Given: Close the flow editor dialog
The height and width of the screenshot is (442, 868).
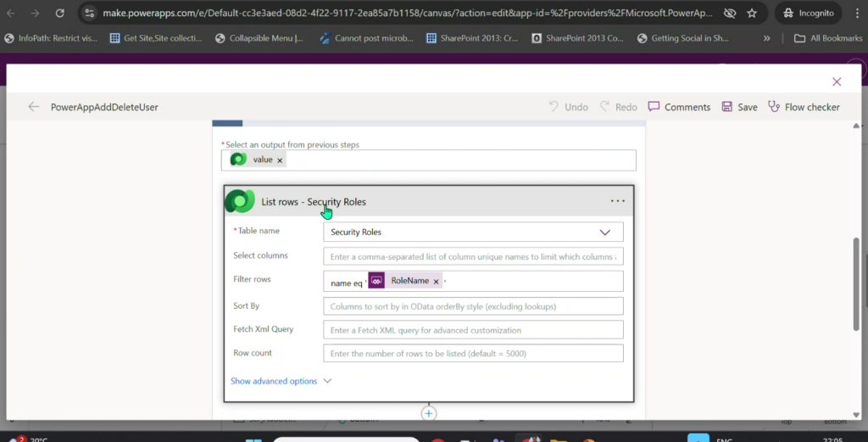Looking at the screenshot, I should (x=837, y=81).
